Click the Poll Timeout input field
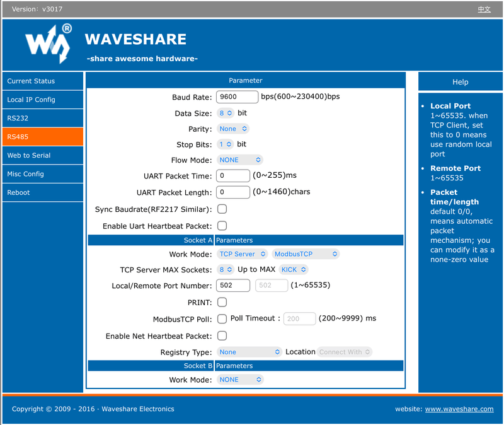The width and height of the screenshot is (504, 425). click(x=300, y=319)
